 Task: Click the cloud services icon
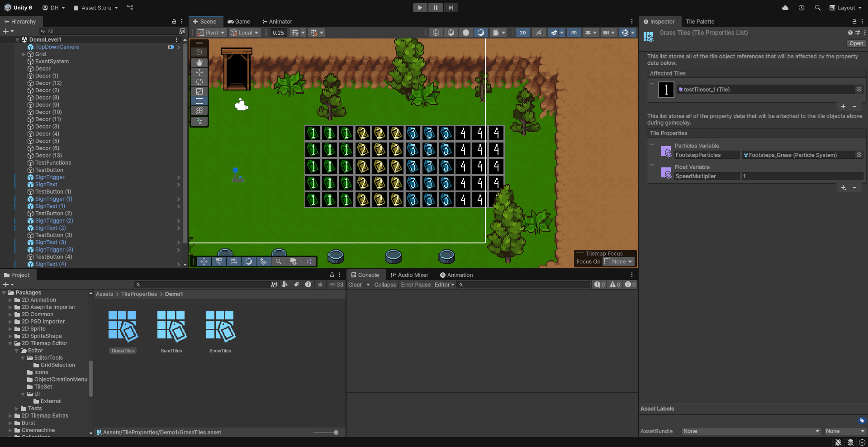[785, 8]
